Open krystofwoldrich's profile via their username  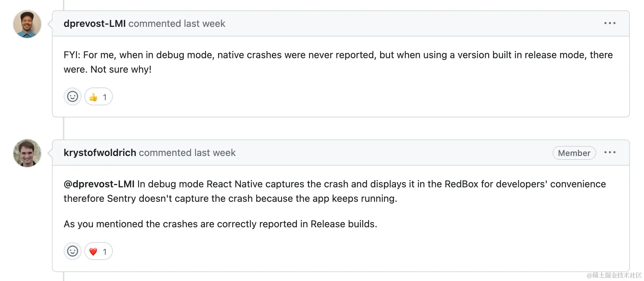(99, 153)
